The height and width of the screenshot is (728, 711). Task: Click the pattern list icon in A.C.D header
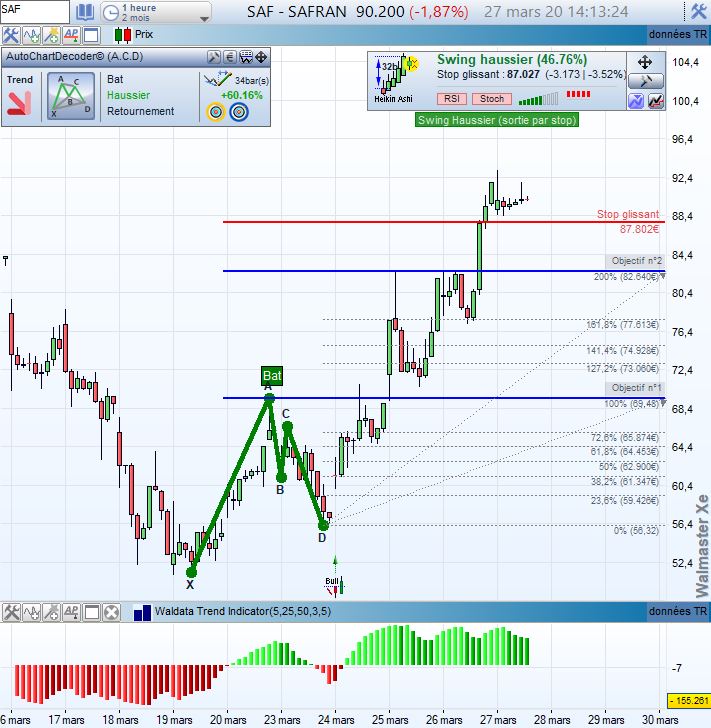246,57
